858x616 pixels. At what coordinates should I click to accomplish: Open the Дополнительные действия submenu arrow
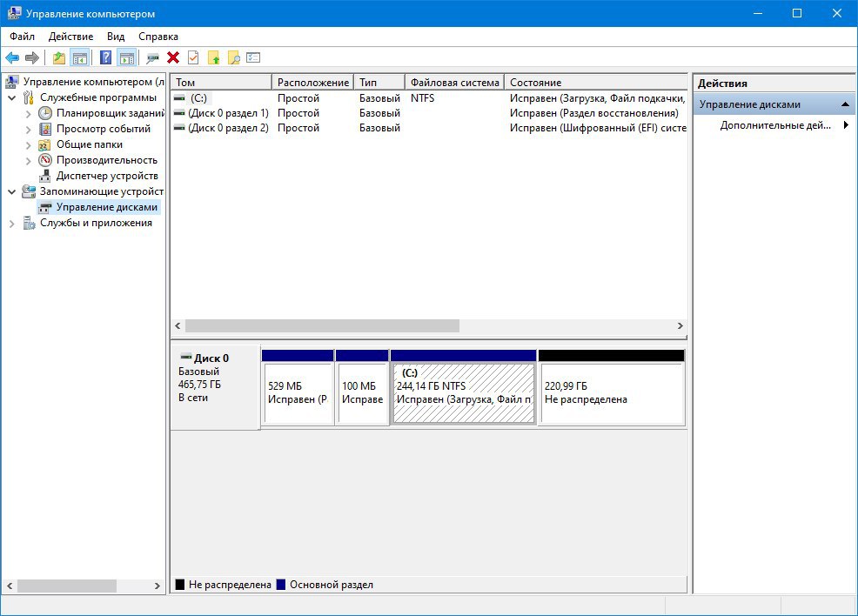pos(846,124)
